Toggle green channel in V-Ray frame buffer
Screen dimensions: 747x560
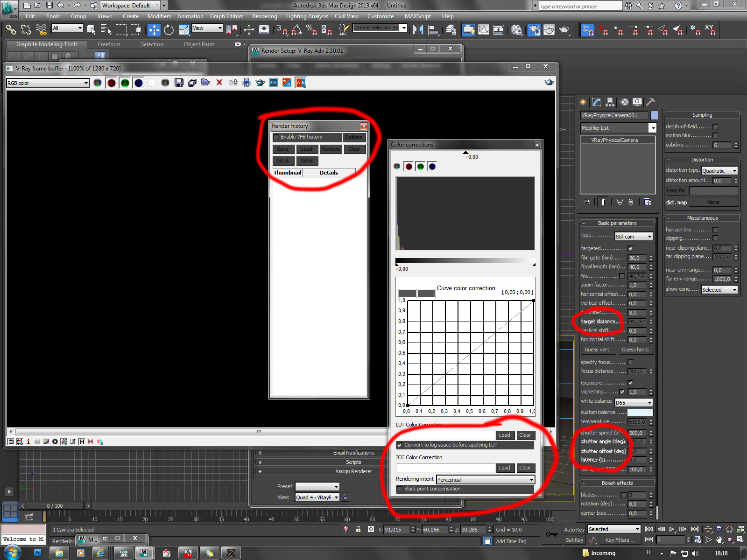click(x=125, y=83)
